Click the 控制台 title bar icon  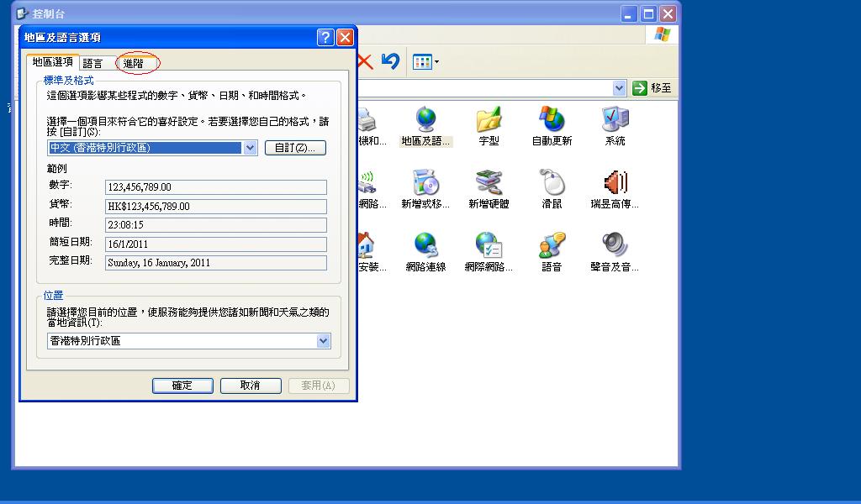(x=22, y=13)
